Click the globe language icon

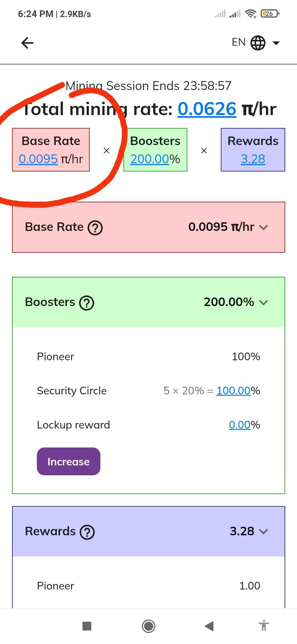(258, 43)
